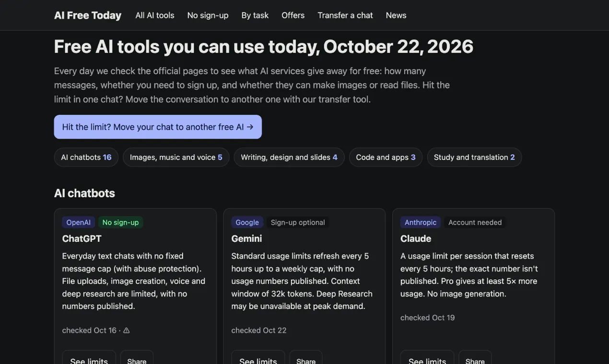
Task: Open the By task navigation link
Action: point(255,15)
